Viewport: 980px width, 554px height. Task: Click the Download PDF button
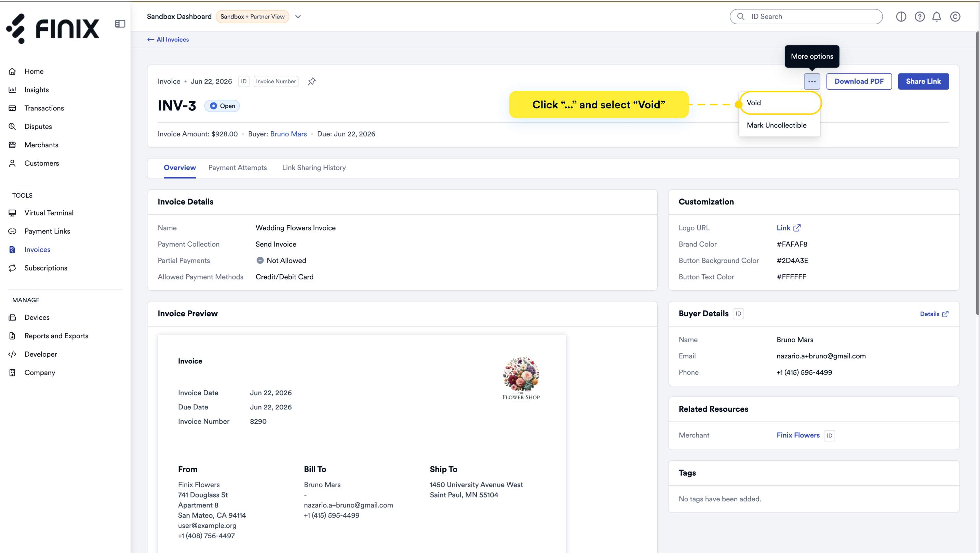coord(859,81)
